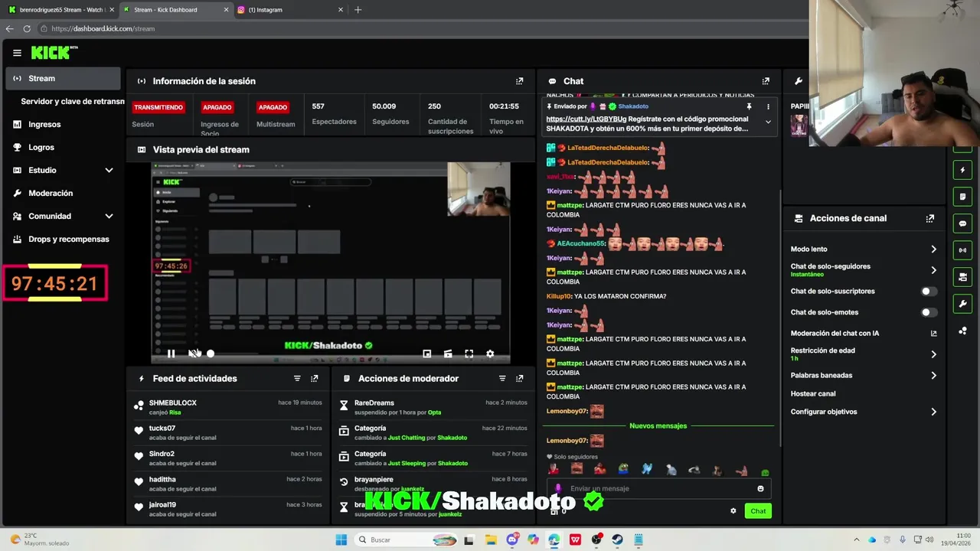Click the wrench icon in right panel header
Image resolution: width=980 pixels, height=551 pixels.
[x=799, y=81]
